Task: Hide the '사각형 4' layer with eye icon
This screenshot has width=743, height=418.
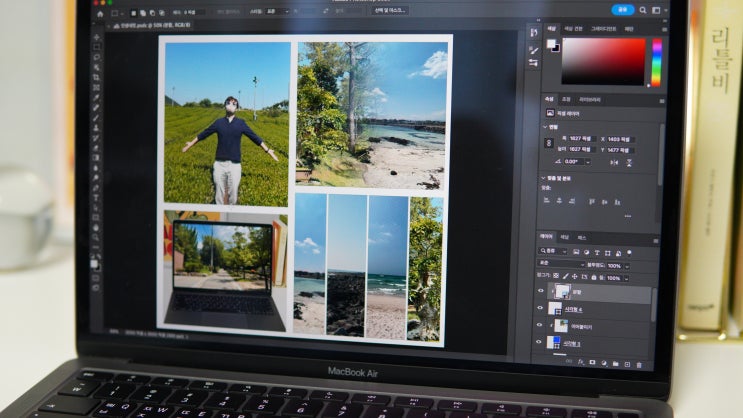Action: [x=541, y=309]
